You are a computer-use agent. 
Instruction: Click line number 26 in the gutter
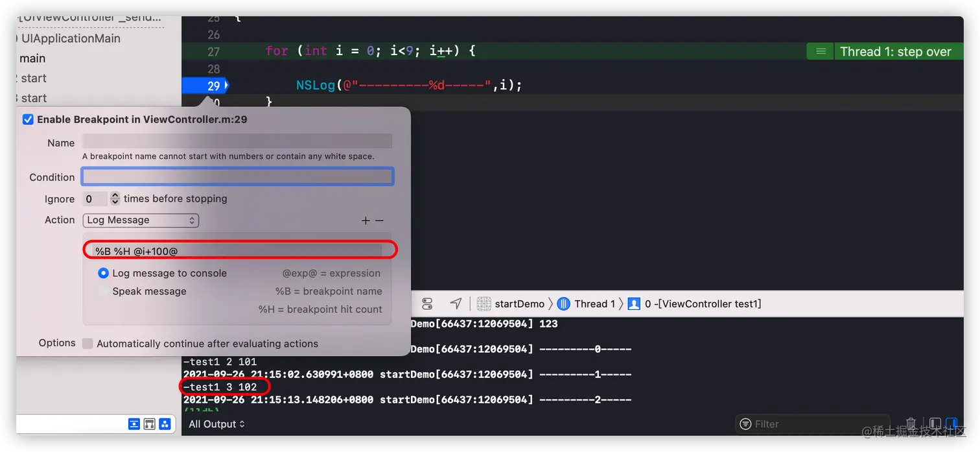(213, 35)
